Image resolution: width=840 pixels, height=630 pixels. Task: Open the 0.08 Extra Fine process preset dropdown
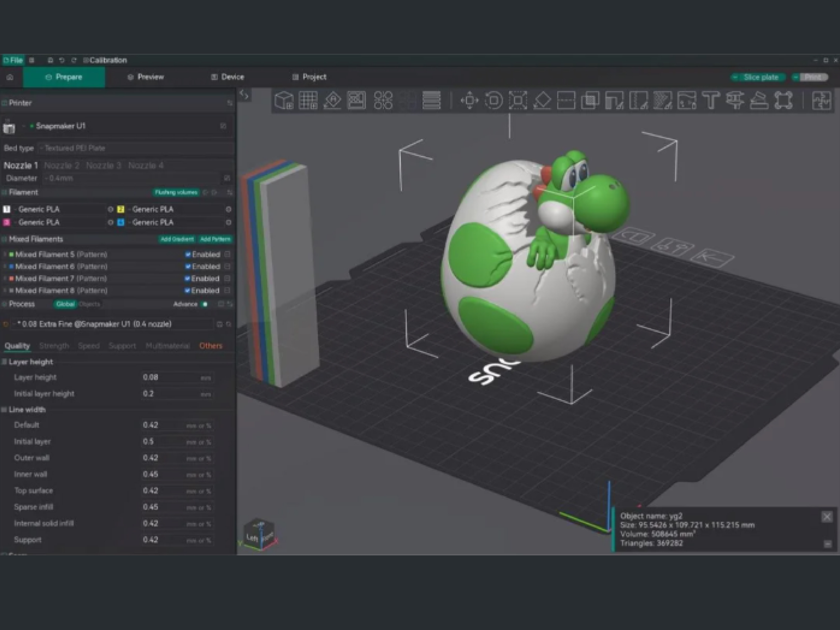click(x=112, y=324)
